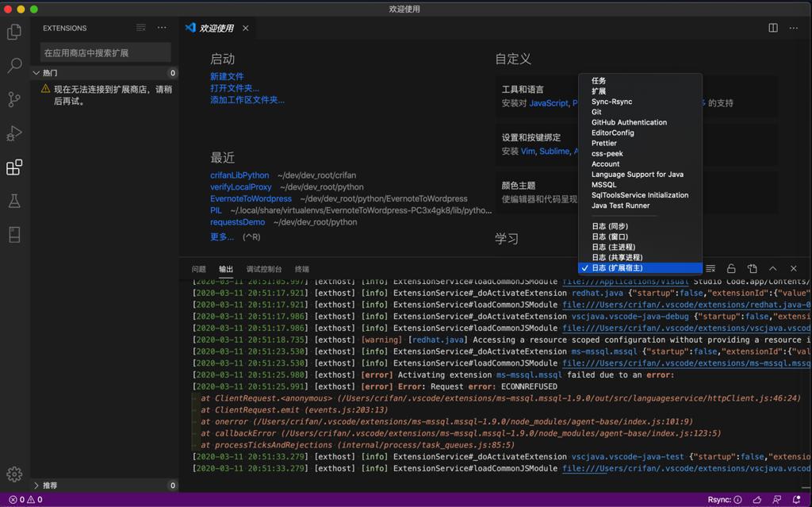This screenshot has height=507, width=812.
Task: Switch to the 终端 panel tab
Action: [x=302, y=269]
